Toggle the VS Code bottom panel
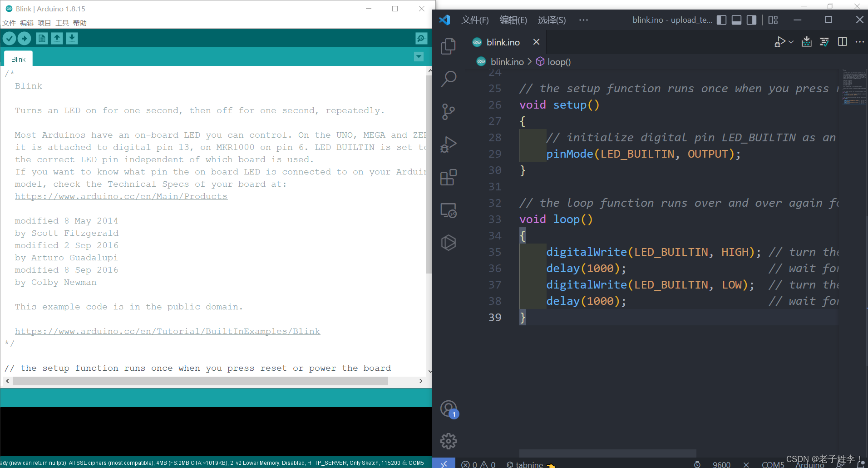This screenshot has width=868, height=468. [737, 20]
